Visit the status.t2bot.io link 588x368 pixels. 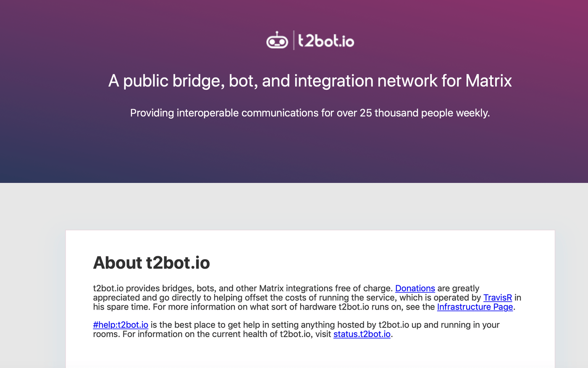[362, 334]
